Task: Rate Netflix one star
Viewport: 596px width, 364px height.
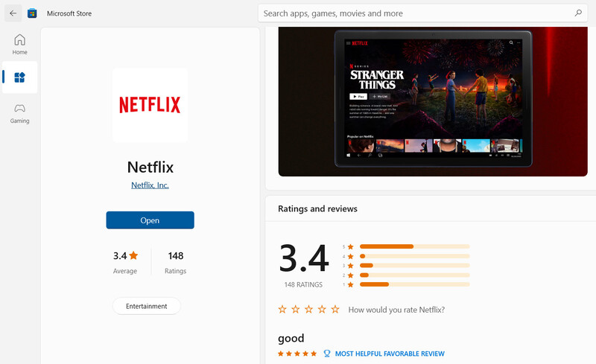Action: click(x=282, y=309)
